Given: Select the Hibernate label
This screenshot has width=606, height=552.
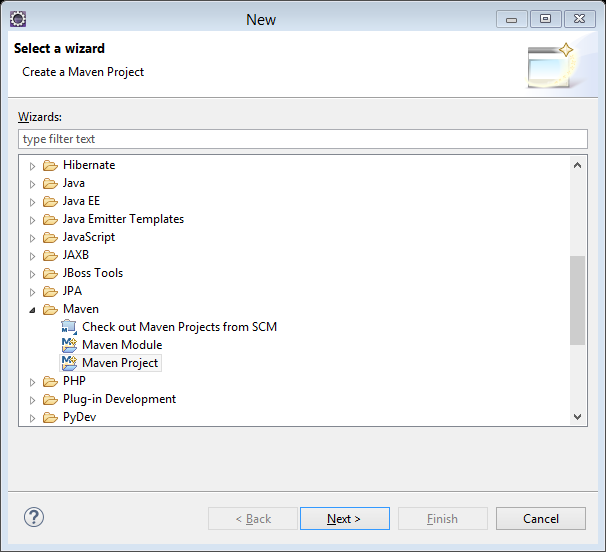Looking at the screenshot, I should point(89,165).
